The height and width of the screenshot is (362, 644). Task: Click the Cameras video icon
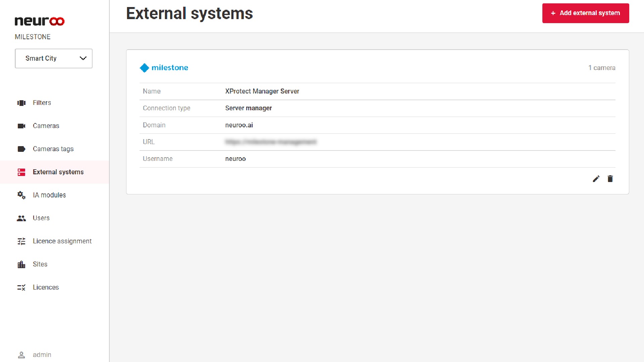[21, 126]
